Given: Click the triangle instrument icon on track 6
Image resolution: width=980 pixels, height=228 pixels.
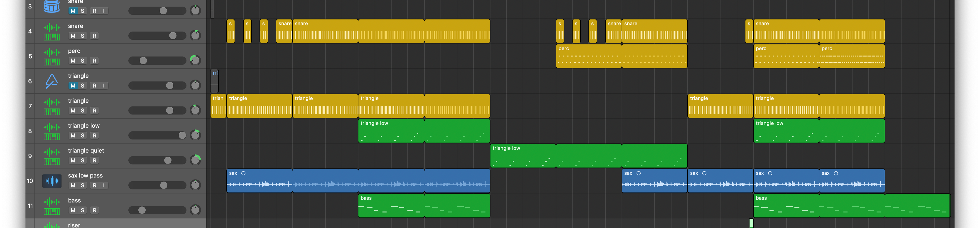Looking at the screenshot, I should [52, 81].
